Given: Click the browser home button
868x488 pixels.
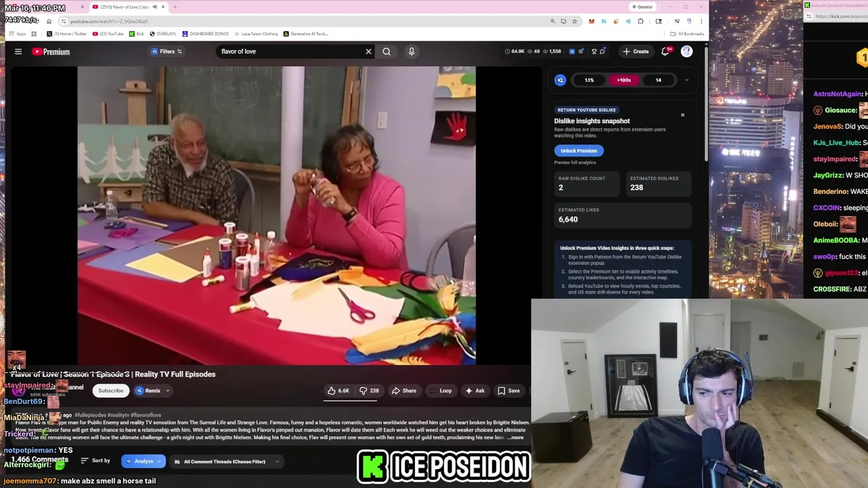Looking at the screenshot, I should (x=49, y=21).
